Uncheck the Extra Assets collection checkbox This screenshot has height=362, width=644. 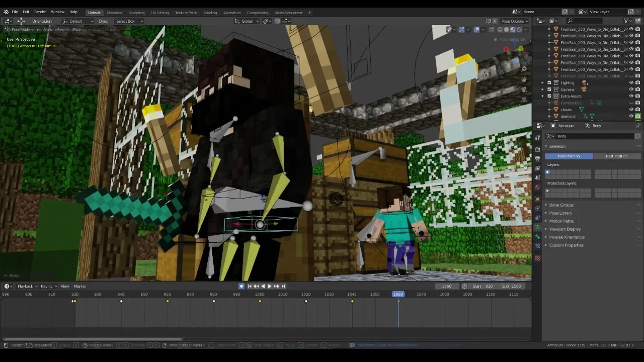coord(549,96)
